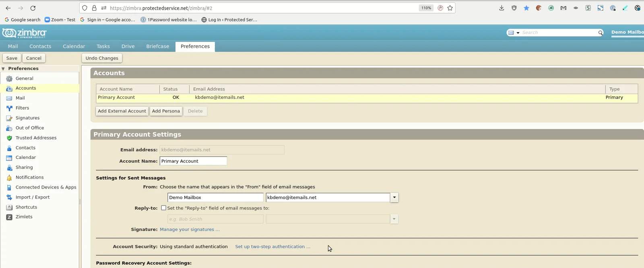Viewport: 644px width, 268px height.
Task: Click the Shortcuts keyboard icon
Action: [x=9, y=207]
